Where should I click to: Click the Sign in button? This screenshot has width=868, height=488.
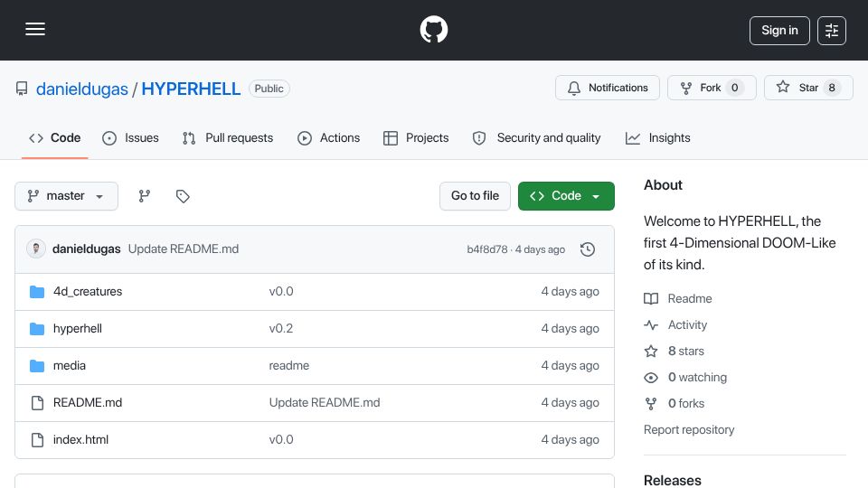pos(779,31)
